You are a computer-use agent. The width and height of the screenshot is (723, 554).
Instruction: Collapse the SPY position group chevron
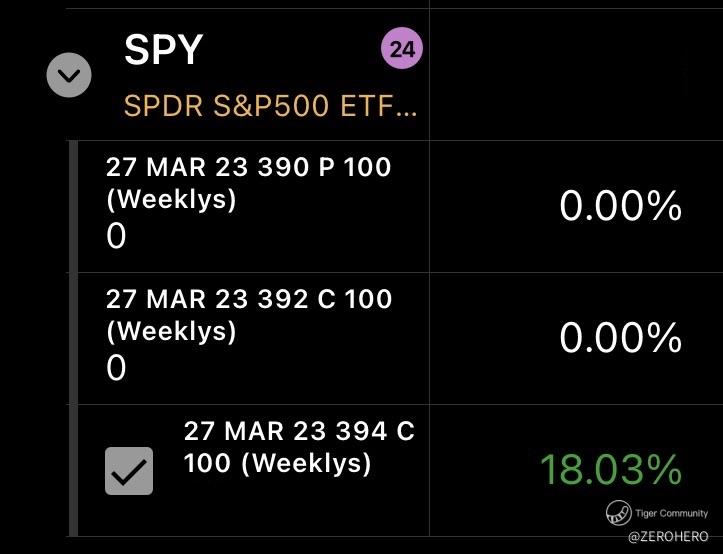coord(69,74)
